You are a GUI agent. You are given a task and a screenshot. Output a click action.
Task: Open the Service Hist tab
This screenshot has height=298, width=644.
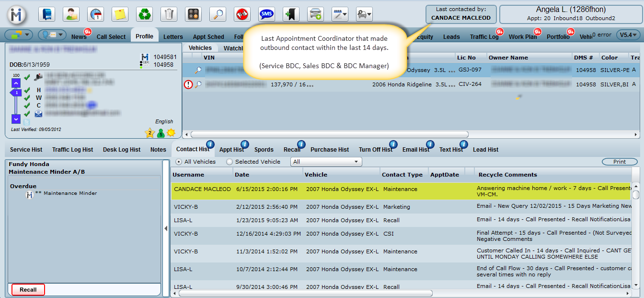[26, 150]
